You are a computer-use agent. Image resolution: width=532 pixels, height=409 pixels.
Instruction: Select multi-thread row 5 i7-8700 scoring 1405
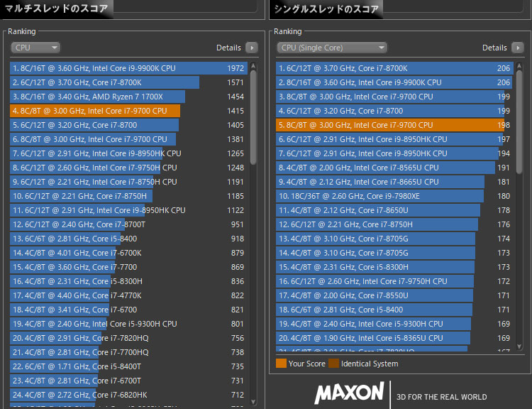click(128, 126)
